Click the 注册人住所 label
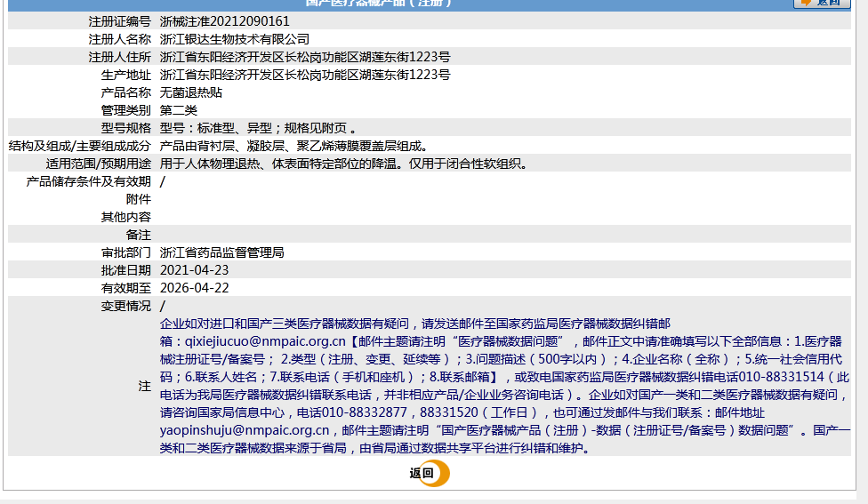 click(x=119, y=57)
